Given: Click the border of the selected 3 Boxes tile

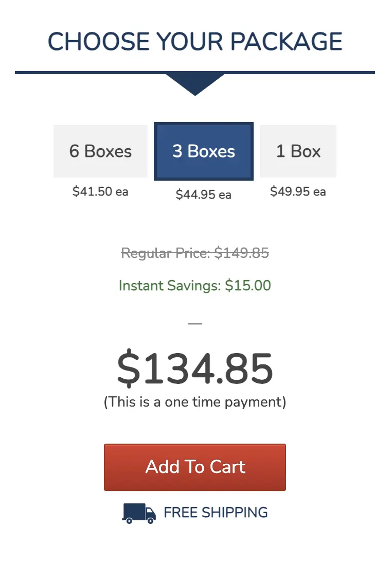Looking at the screenshot, I should point(203,124).
